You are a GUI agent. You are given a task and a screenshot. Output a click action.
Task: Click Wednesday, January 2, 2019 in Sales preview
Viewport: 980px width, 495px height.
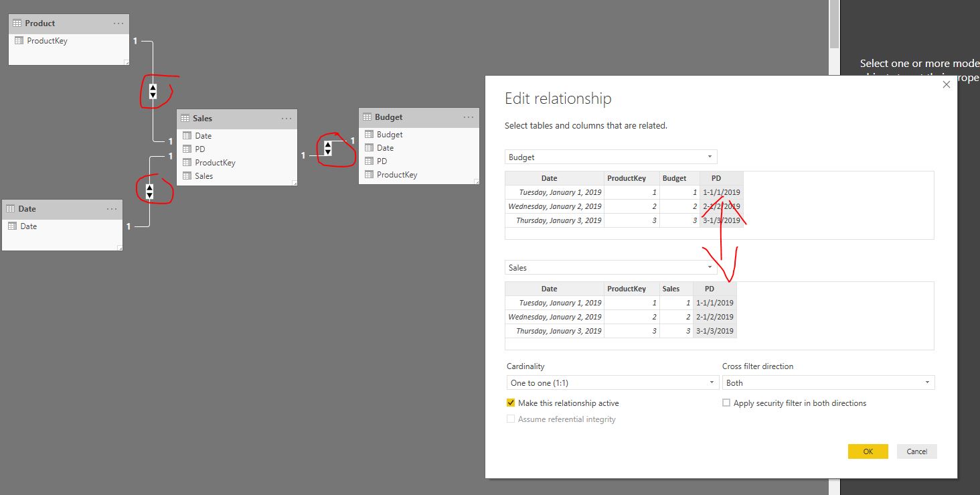pos(555,317)
